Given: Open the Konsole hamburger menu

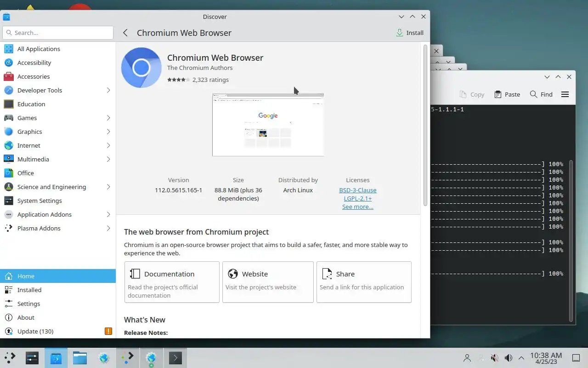Looking at the screenshot, I should pyautogui.click(x=565, y=94).
